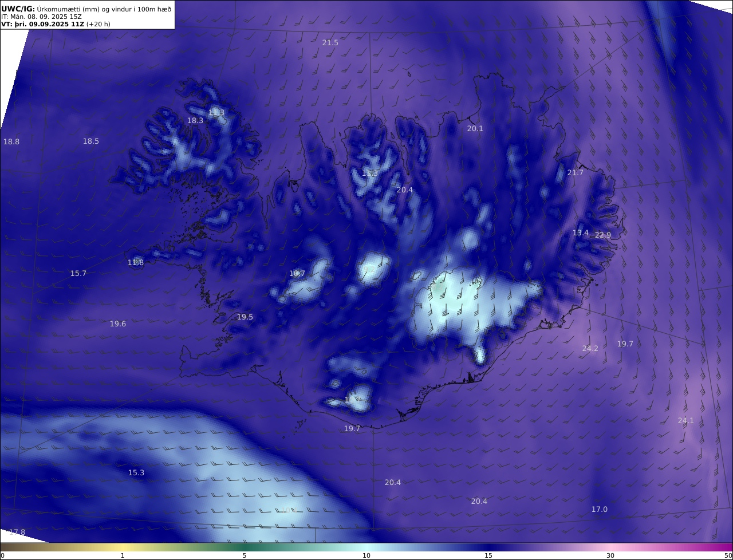Image resolution: width=733 pixels, height=560 pixels.
Task: Click the title line starting 'UWC/IG: Úrkomumætti (mm)'
Action: click(86, 9)
